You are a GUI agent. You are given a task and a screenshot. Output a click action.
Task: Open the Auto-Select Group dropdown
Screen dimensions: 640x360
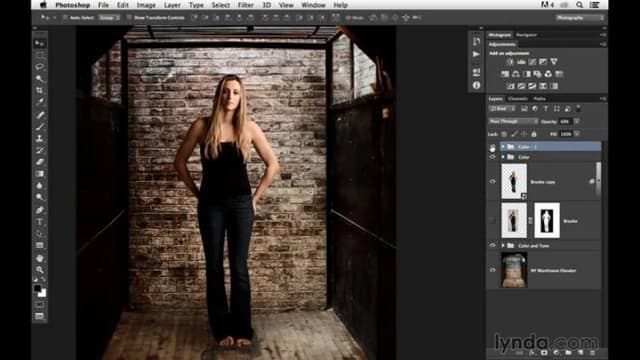click(109, 18)
